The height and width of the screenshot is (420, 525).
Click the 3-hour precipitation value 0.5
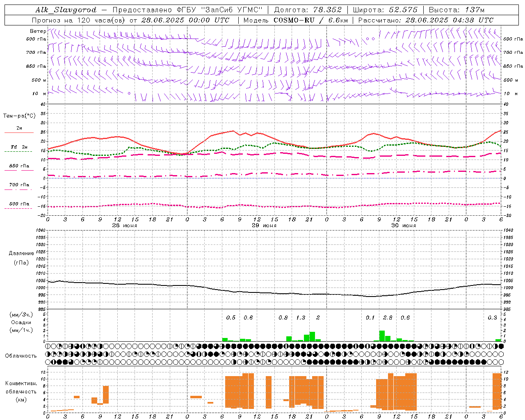(x=231, y=317)
